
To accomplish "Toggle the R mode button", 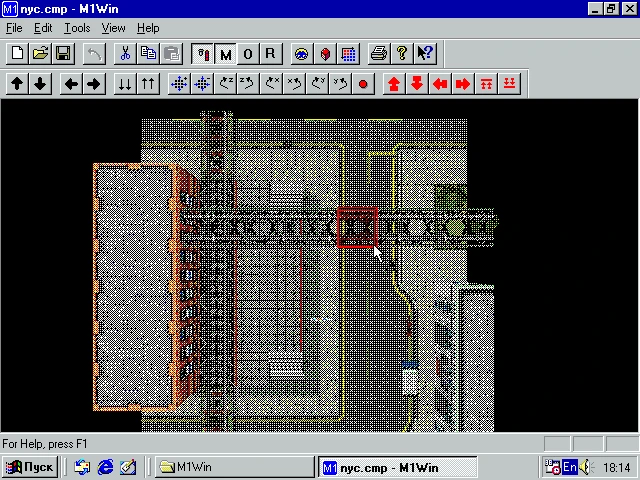I will (271, 53).
